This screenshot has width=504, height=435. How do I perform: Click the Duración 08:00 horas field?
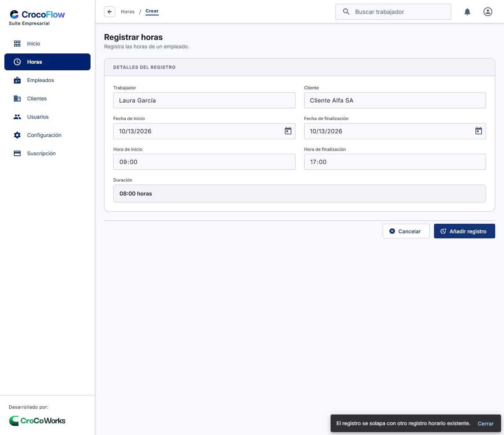(299, 193)
